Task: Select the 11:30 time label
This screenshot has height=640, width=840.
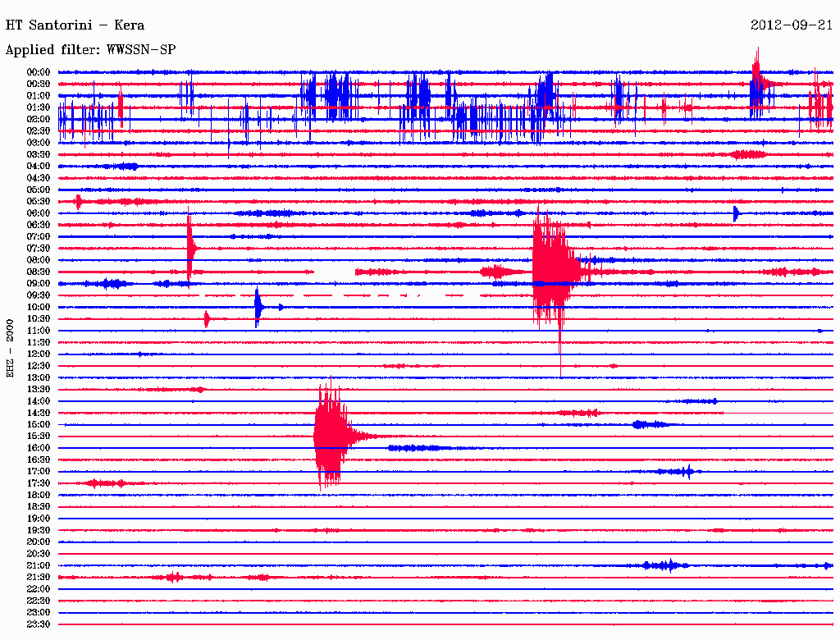Action: [39, 342]
